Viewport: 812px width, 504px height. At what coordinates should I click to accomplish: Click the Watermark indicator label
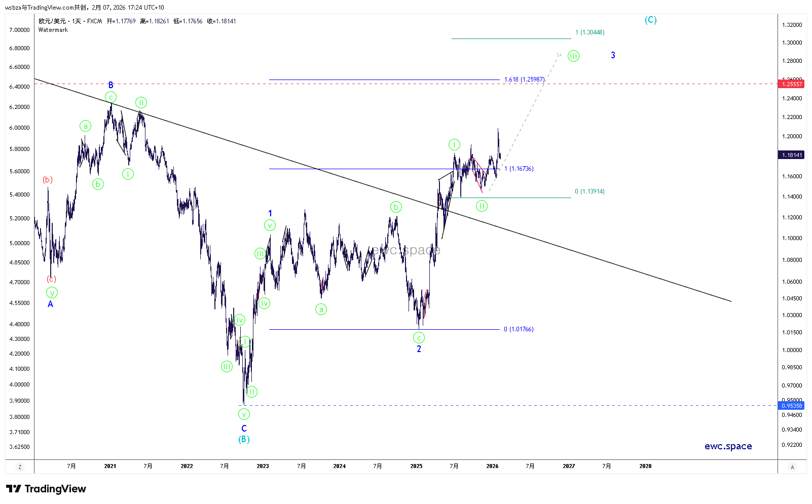[53, 30]
